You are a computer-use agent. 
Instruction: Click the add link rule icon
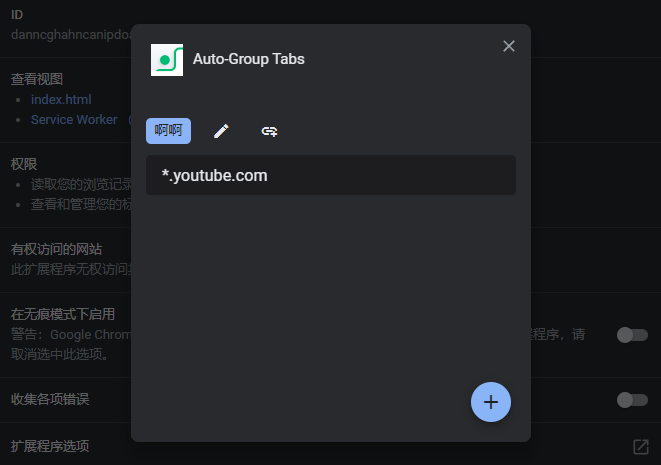(x=269, y=132)
